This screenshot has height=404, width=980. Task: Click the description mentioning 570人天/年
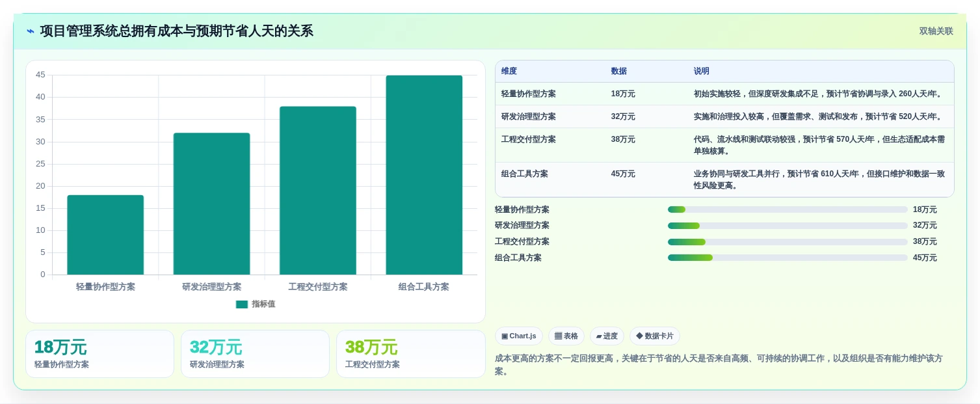[819, 146]
